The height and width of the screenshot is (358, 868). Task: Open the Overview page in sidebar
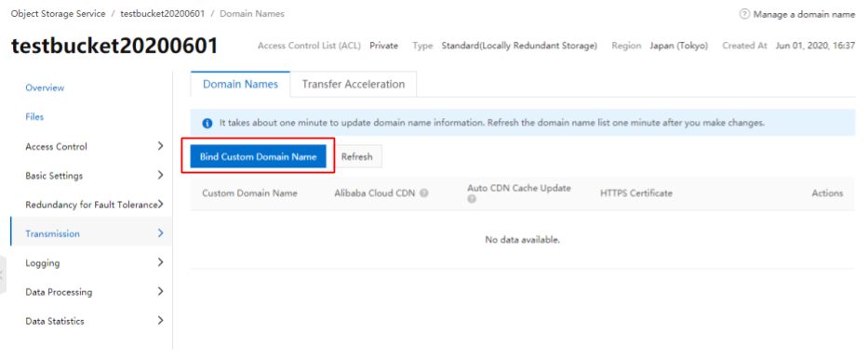[x=45, y=87]
